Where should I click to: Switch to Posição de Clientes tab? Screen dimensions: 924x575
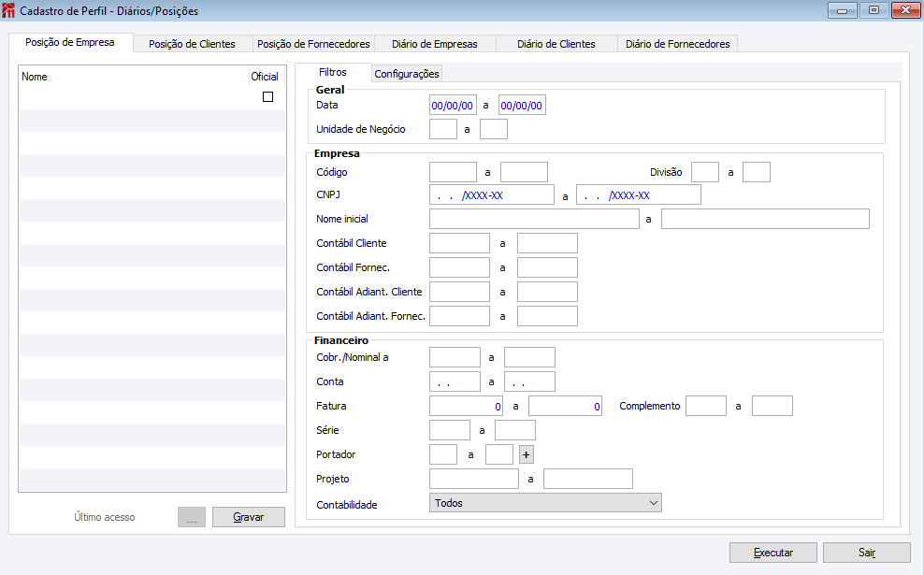192,44
